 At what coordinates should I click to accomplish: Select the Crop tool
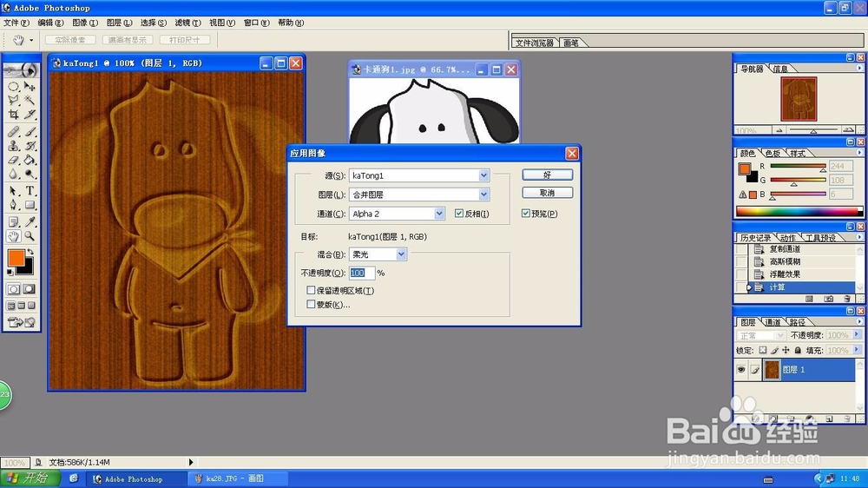click(13, 115)
